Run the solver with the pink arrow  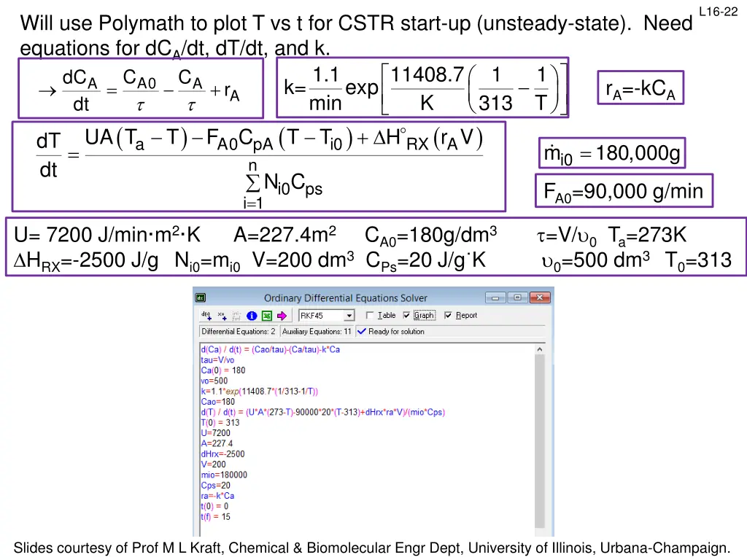click(x=282, y=316)
